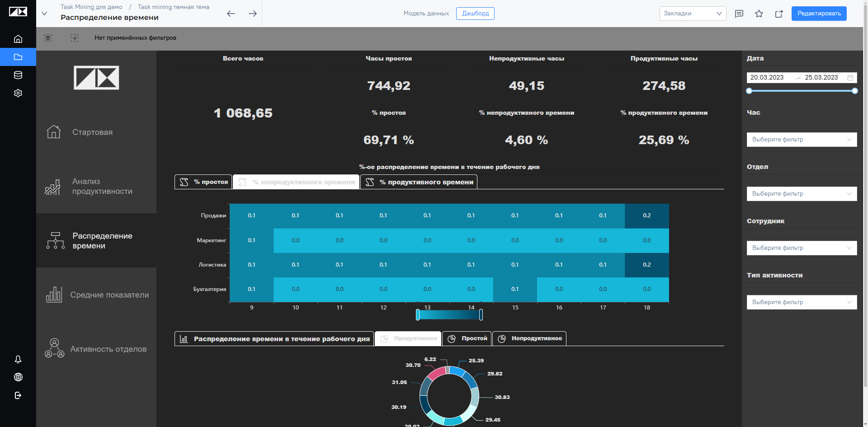The image size is (868, 427).
Task: Add dashboard to favorites with star icon
Action: click(x=759, y=14)
